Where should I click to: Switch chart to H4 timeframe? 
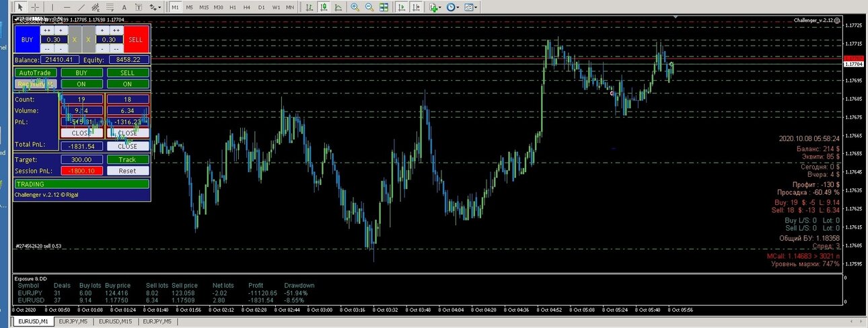point(246,7)
